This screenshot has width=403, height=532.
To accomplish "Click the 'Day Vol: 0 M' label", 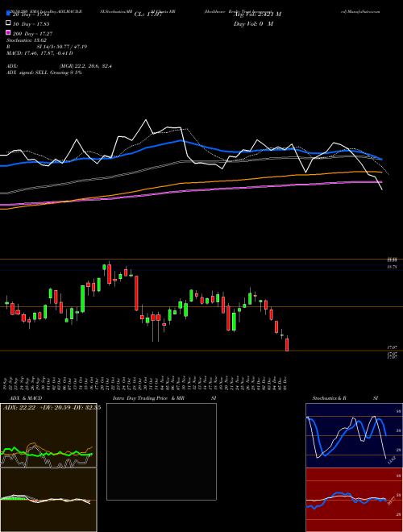I will [x=253, y=23].
